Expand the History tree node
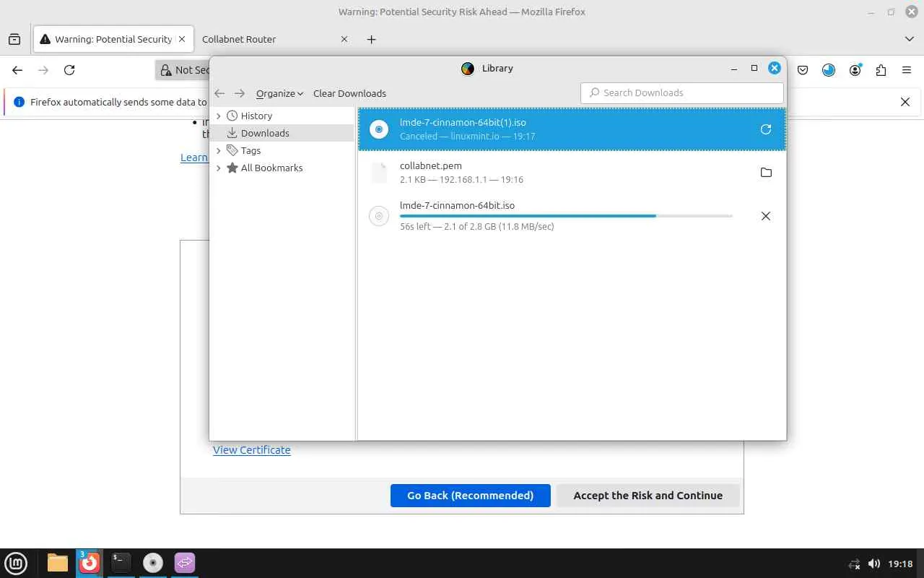The height and width of the screenshot is (578, 924). 218,116
